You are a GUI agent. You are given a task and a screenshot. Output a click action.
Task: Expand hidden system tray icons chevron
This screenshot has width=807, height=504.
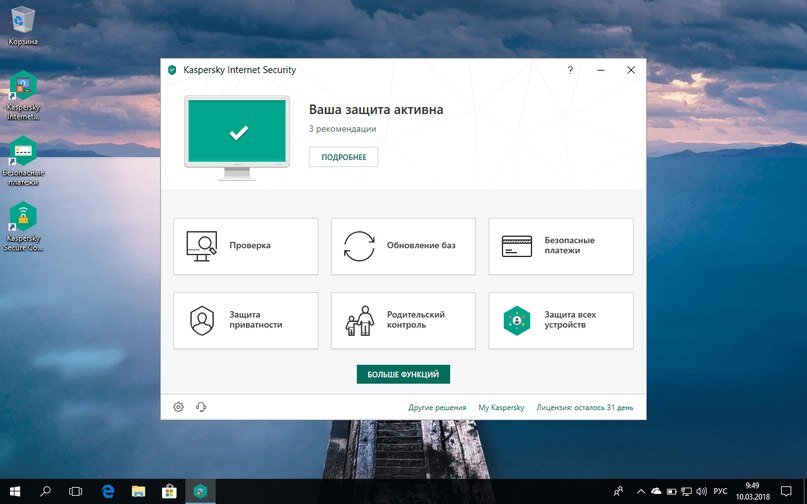tap(641, 492)
